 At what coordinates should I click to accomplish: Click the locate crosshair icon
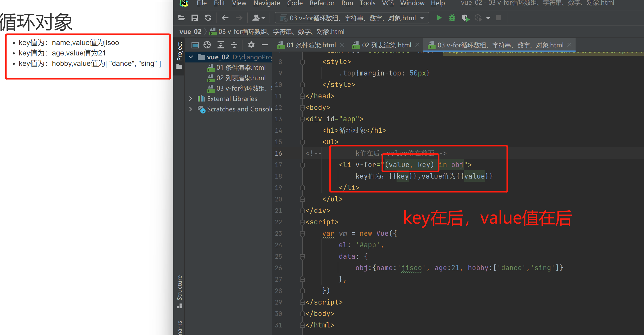click(x=207, y=45)
